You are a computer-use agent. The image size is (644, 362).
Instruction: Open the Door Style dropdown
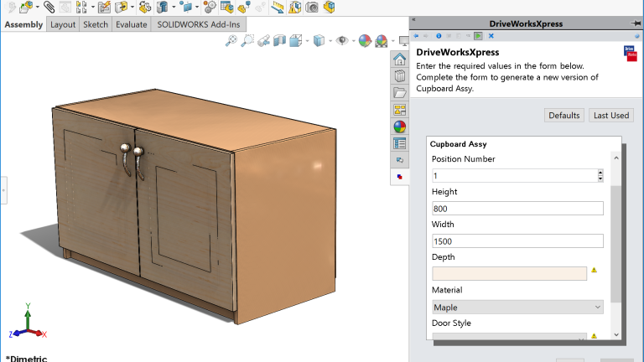(x=509, y=337)
